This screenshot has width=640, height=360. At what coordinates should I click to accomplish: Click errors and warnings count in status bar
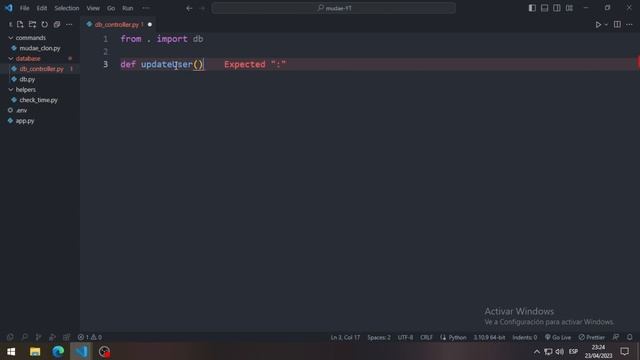tap(90, 337)
